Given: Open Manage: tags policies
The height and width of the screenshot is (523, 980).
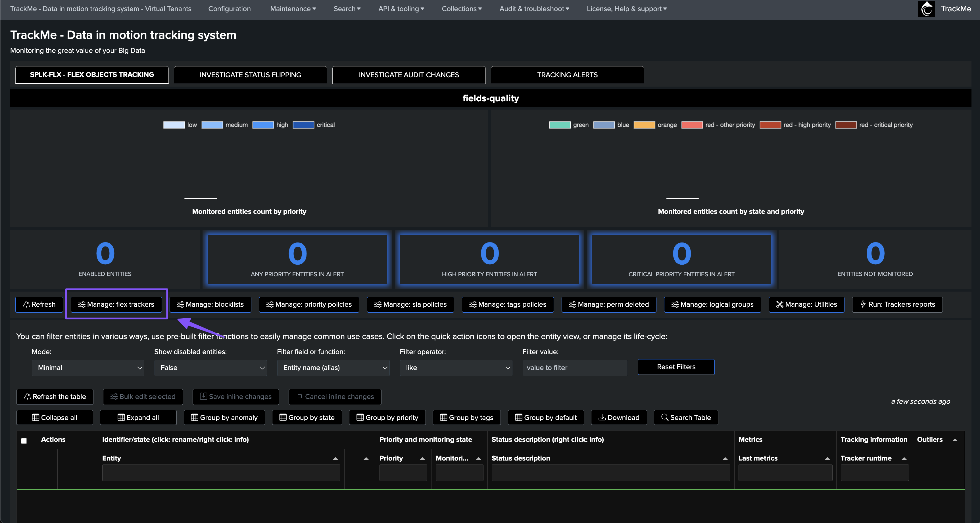Looking at the screenshot, I should 508,304.
